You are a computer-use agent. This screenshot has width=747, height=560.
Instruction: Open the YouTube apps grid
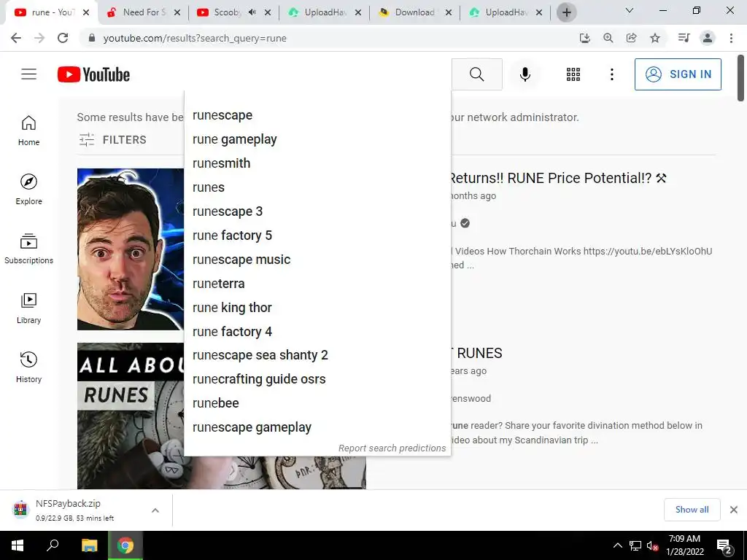coord(573,74)
